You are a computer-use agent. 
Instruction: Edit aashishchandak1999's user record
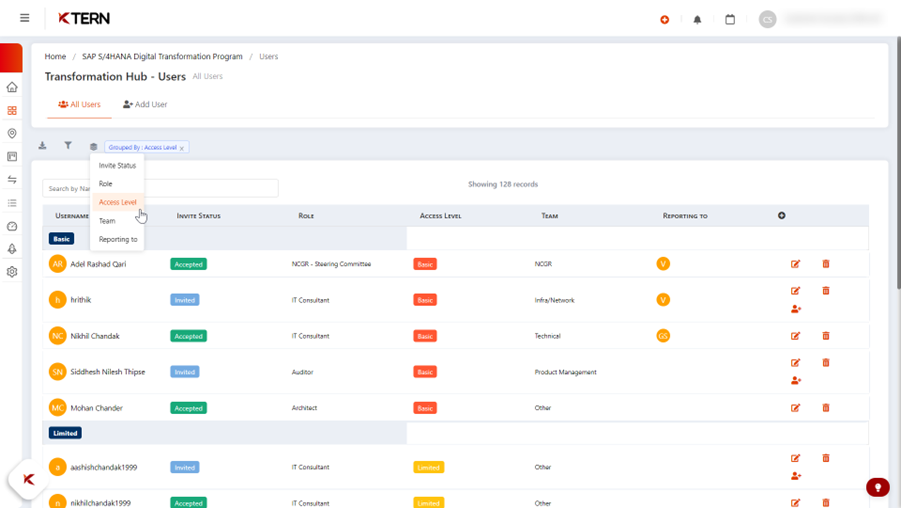795,458
